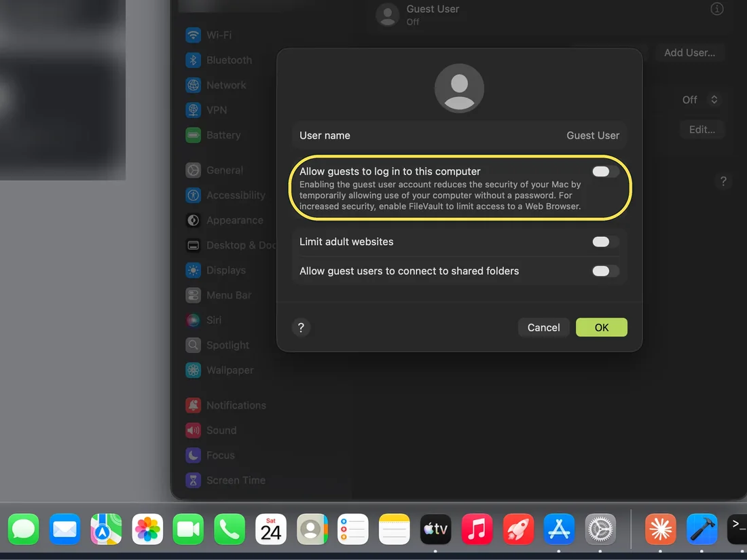
Task: Open App Store from the Dock
Action: click(x=560, y=529)
